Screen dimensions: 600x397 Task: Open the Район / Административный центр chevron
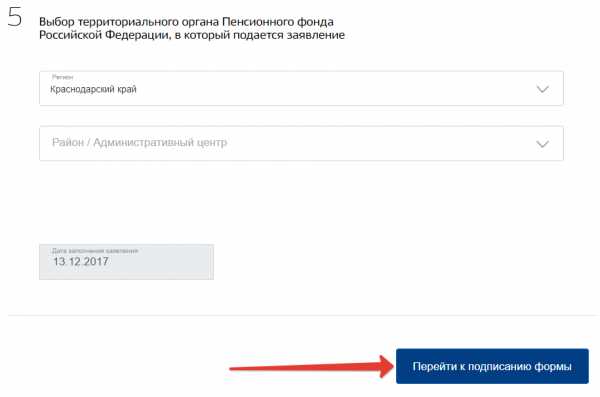pyautogui.click(x=543, y=144)
